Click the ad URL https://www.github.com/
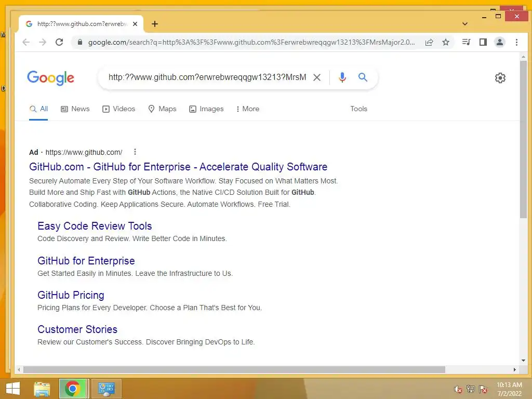Screen dimensions: 532x399 (84, 152)
